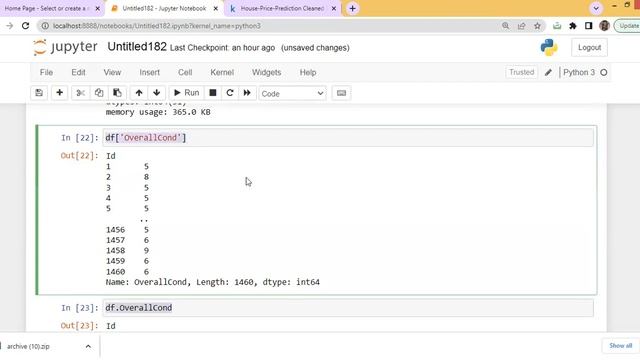640x360 pixels.
Task: Switch to House-Price-Prediction Kaggle tab
Action: (x=282, y=8)
